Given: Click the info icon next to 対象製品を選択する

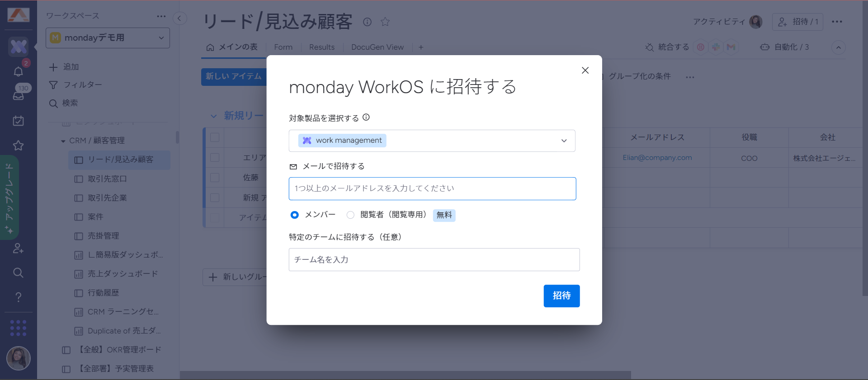Looking at the screenshot, I should pos(366,117).
